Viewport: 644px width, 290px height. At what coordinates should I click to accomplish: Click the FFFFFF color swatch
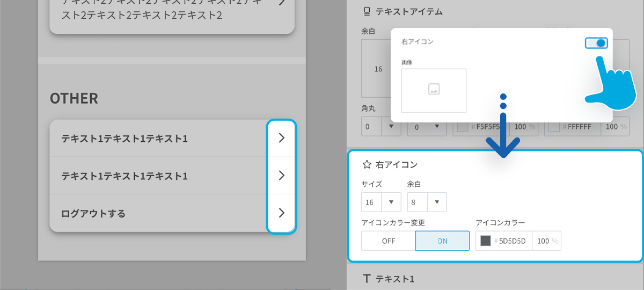(554, 127)
